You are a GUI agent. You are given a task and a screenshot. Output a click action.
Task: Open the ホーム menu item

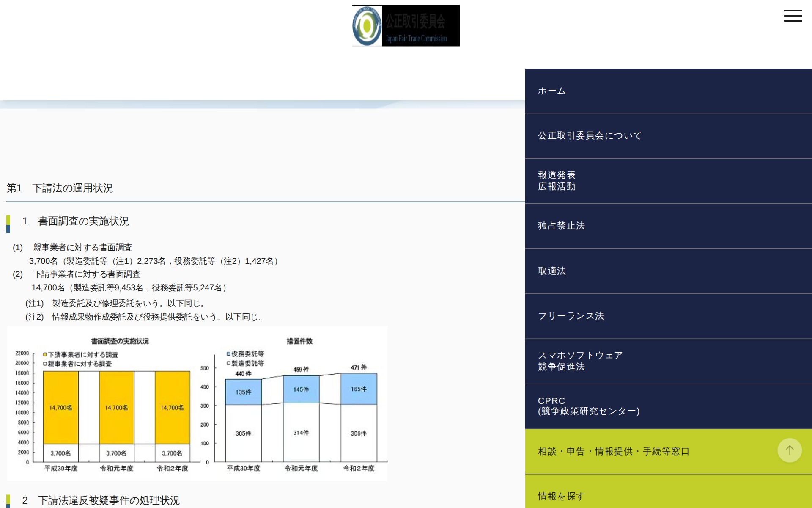pos(552,91)
